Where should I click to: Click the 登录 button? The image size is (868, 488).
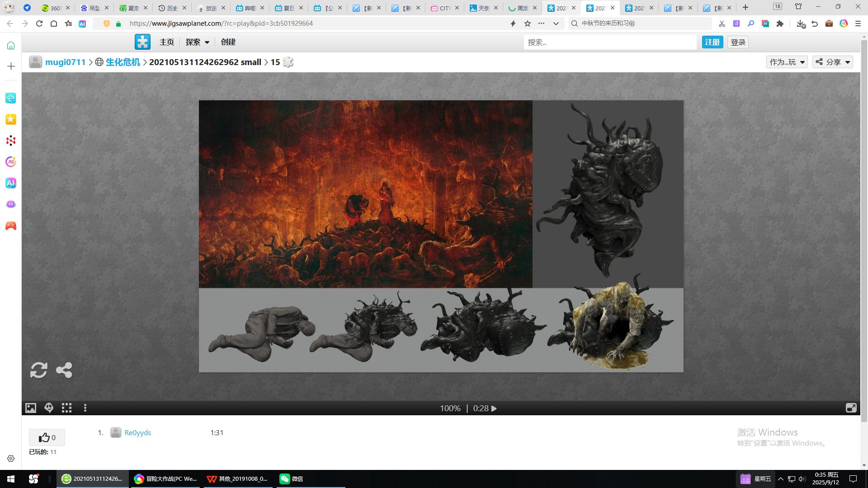(x=738, y=42)
